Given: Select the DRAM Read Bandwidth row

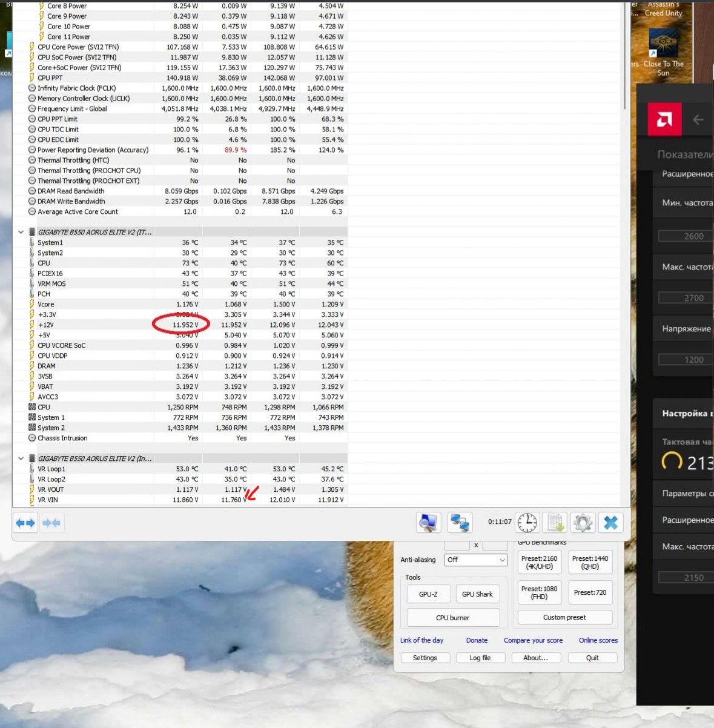Looking at the screenshot, I should click(180, 191).
